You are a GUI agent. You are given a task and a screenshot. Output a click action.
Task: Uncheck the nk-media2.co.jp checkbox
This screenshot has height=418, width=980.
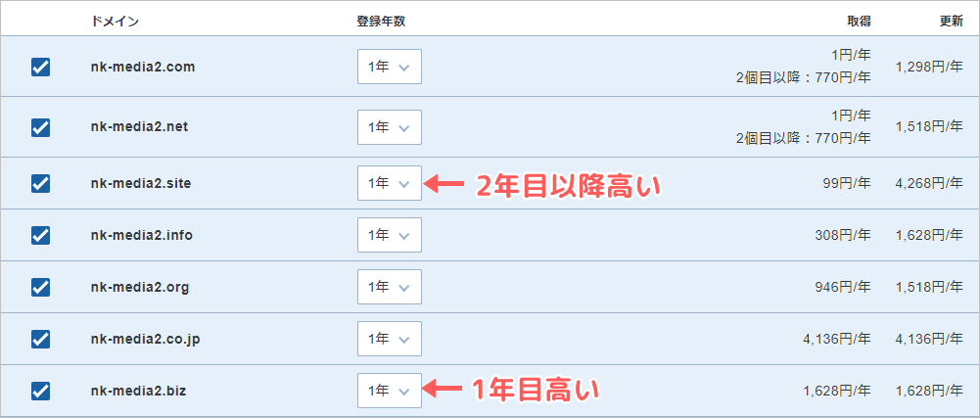[41, 339]
